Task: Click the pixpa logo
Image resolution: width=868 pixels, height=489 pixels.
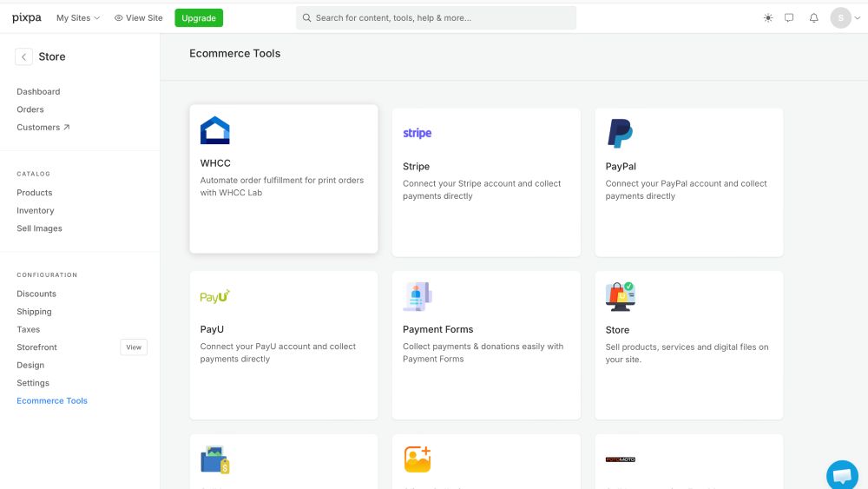Action: click(x=27, y=17)
